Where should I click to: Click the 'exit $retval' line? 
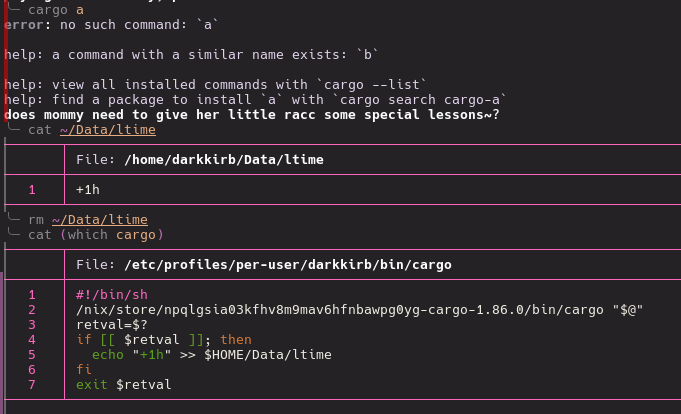point(123,385)
